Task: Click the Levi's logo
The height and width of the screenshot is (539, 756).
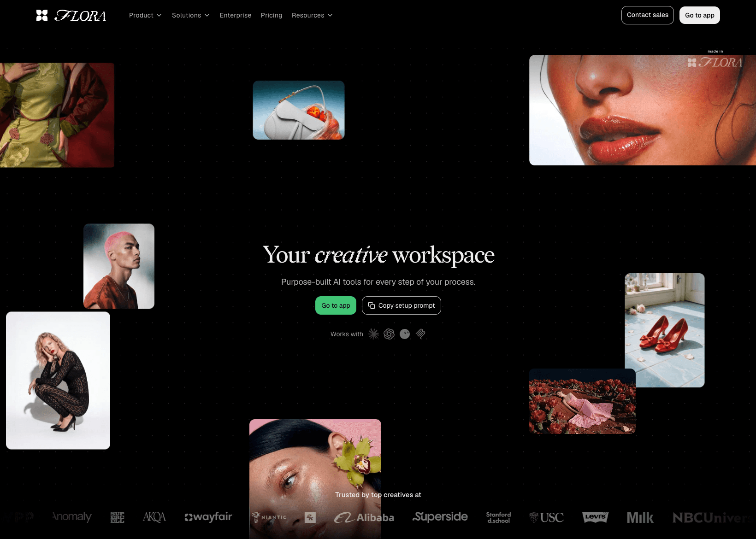Action: click(x=595, y=517)
